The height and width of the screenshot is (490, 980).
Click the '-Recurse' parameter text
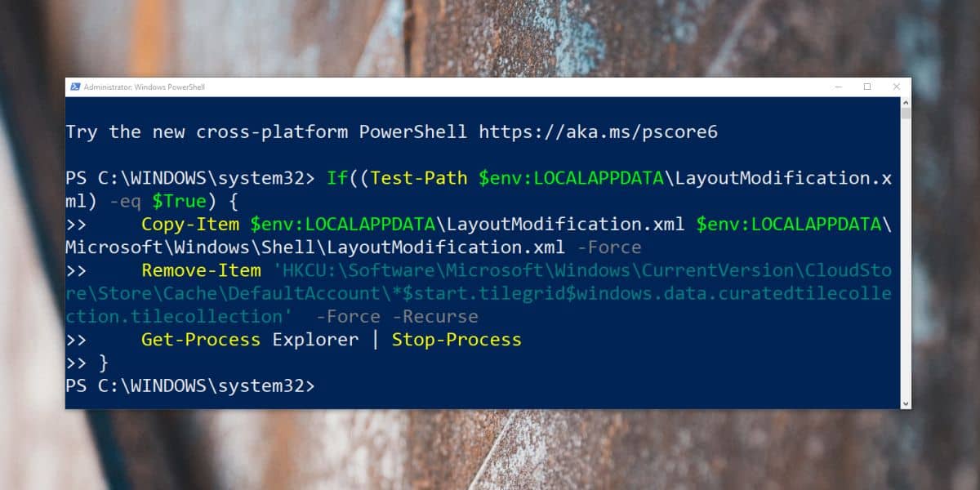(435, 316)
